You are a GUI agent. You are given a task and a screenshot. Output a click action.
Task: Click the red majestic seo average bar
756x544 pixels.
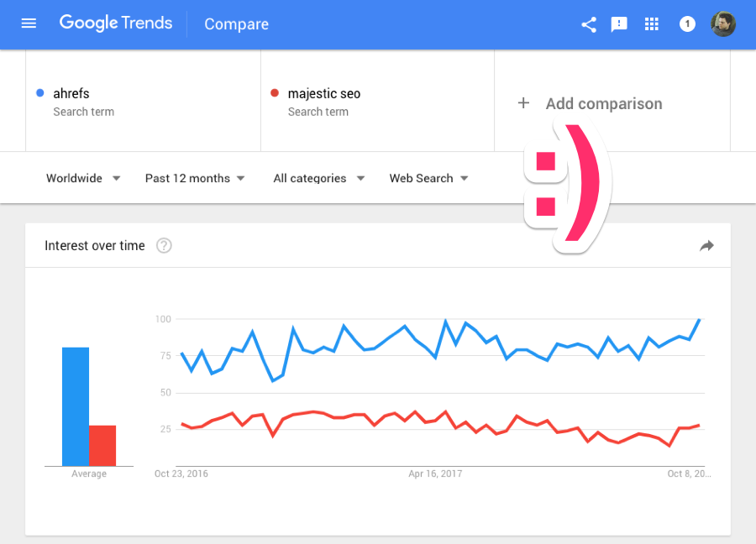(102, 446)
